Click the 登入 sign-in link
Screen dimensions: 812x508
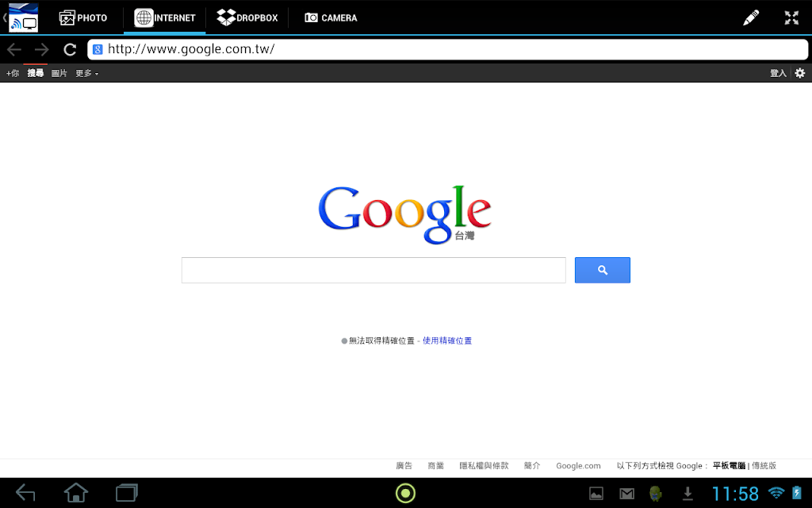[x=778, y=73]
